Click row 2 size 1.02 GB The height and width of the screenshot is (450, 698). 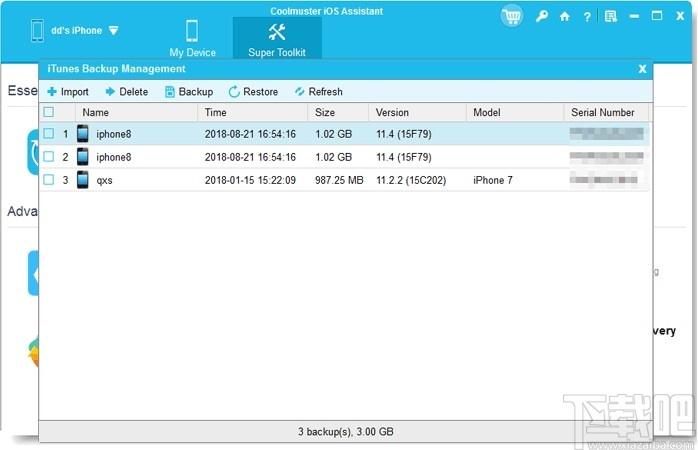tap(333, 157)
